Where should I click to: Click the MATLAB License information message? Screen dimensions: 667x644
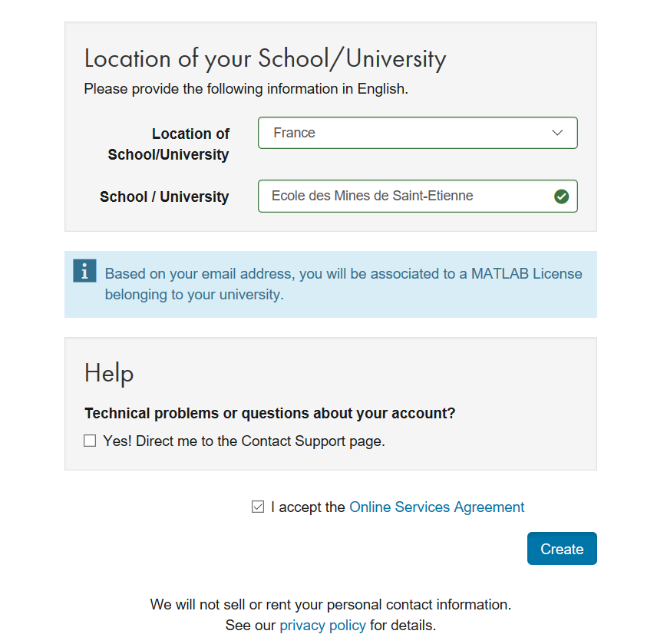[x=343, y=283]
